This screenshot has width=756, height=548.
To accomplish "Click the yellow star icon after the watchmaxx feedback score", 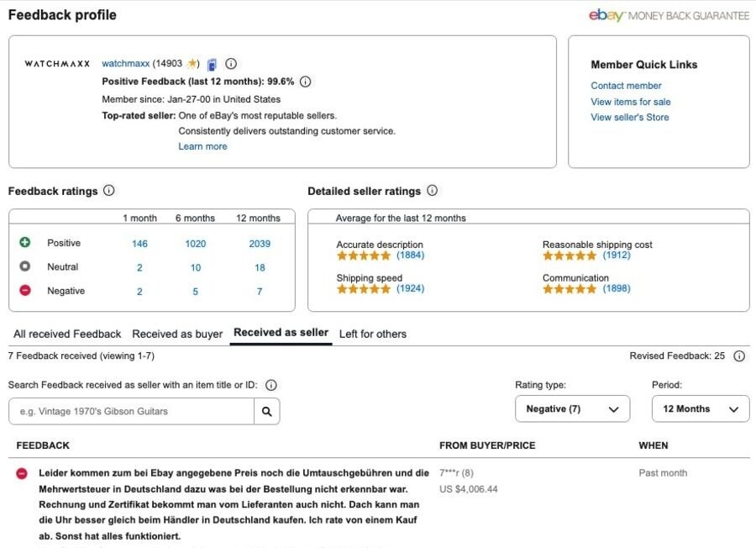I will (x=192, y=62).
